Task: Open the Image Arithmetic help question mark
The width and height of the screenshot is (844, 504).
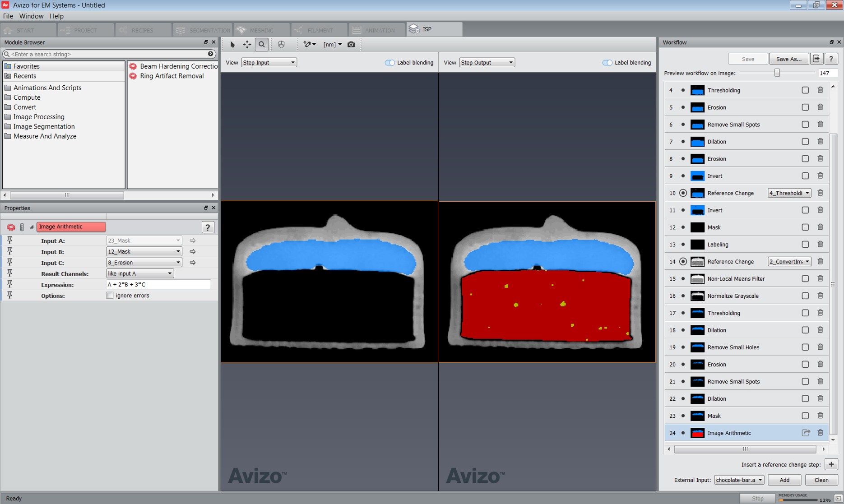Action: 208,227
